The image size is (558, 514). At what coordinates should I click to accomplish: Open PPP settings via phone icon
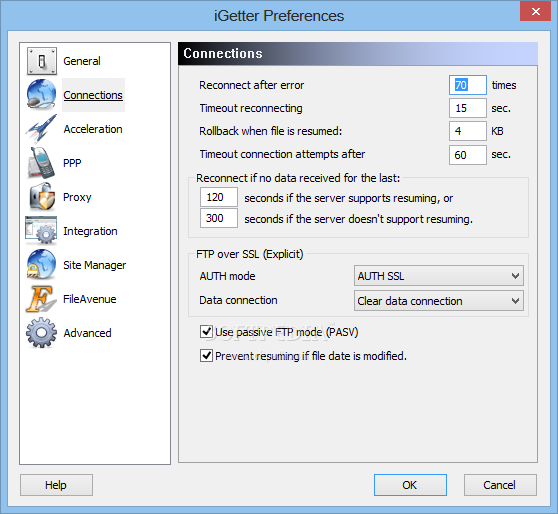[42, 163]
